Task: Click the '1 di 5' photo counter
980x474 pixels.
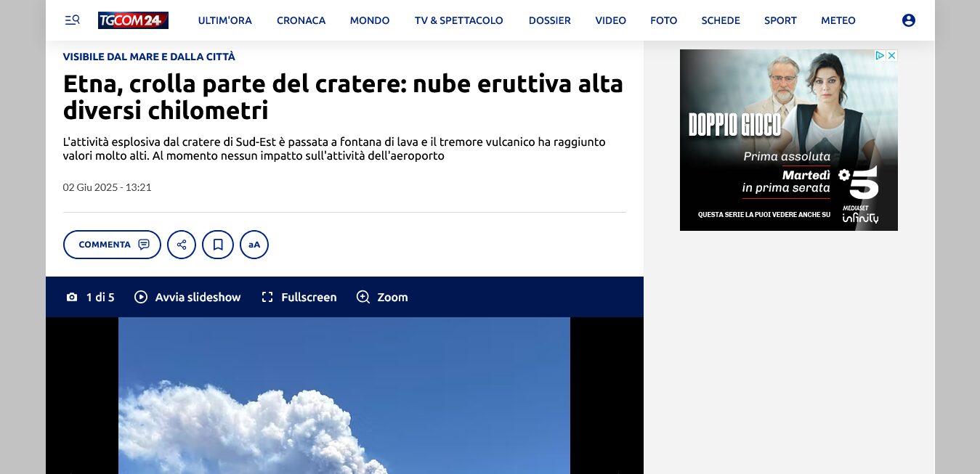Action: pyautogui.click(x=100, y=297)
